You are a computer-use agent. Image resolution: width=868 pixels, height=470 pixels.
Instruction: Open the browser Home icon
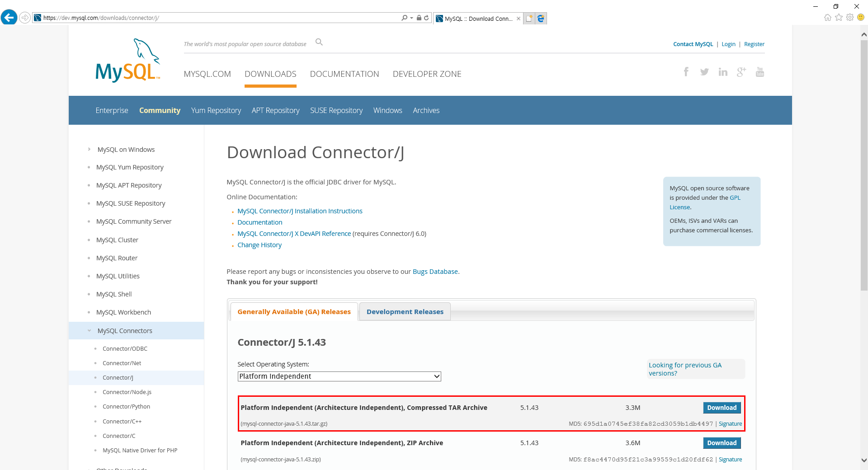click(x=828, y=17)
